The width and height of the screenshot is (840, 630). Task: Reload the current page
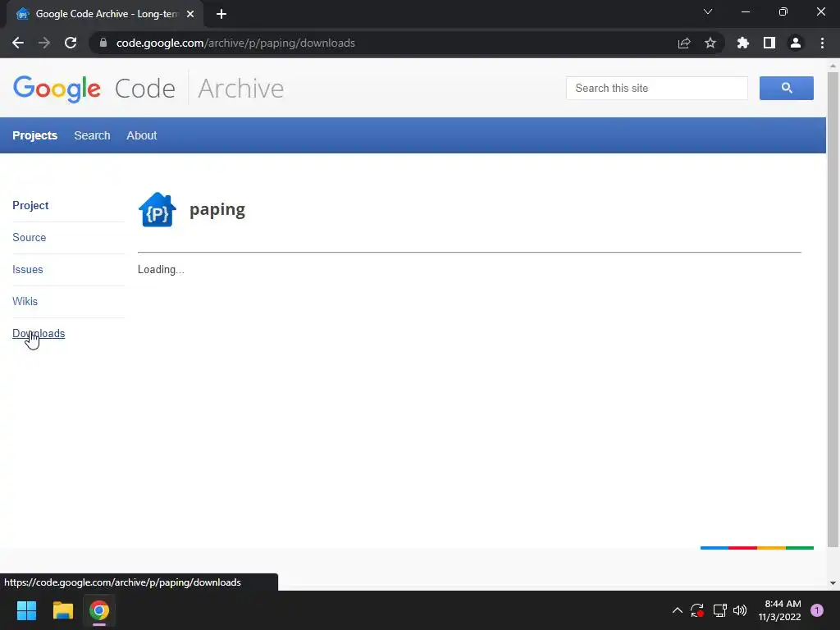pos(71,43)
